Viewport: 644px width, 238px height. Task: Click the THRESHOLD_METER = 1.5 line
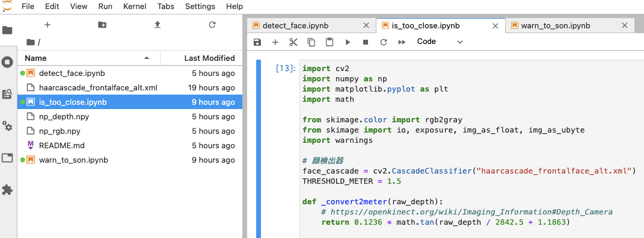[352, 181]
